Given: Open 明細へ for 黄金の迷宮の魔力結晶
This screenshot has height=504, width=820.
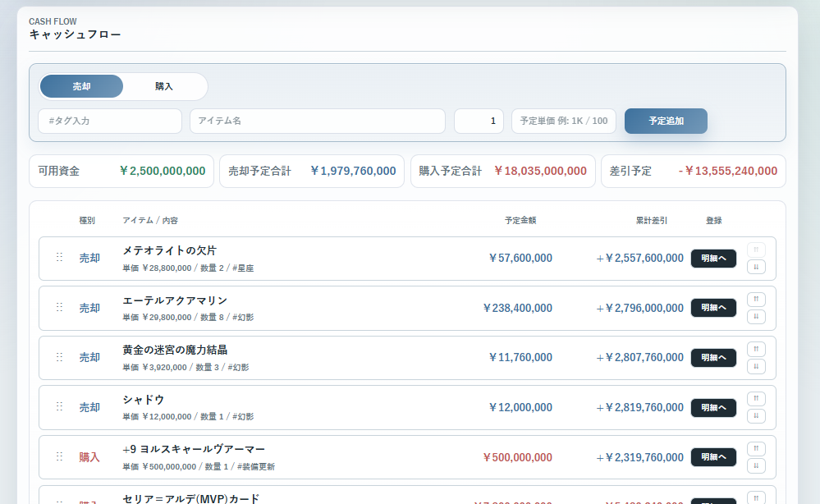Looking at the screenshot, I should tap(713, 358).
